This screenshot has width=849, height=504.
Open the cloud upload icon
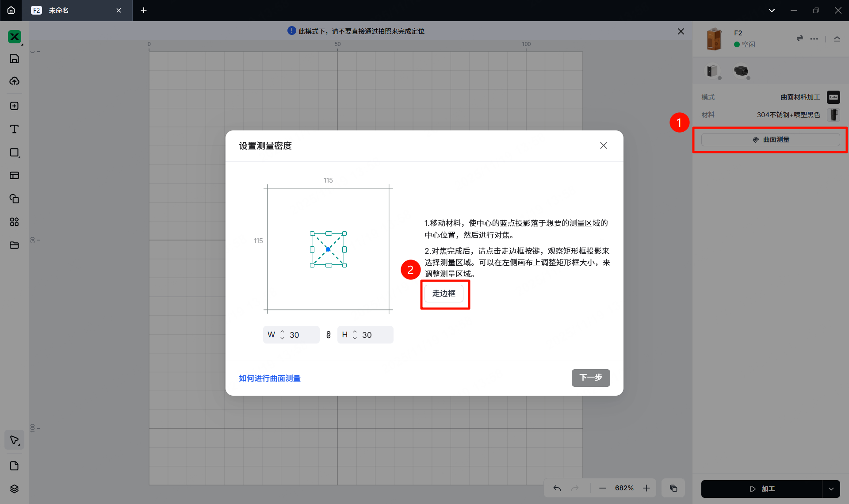coord(14,81)
